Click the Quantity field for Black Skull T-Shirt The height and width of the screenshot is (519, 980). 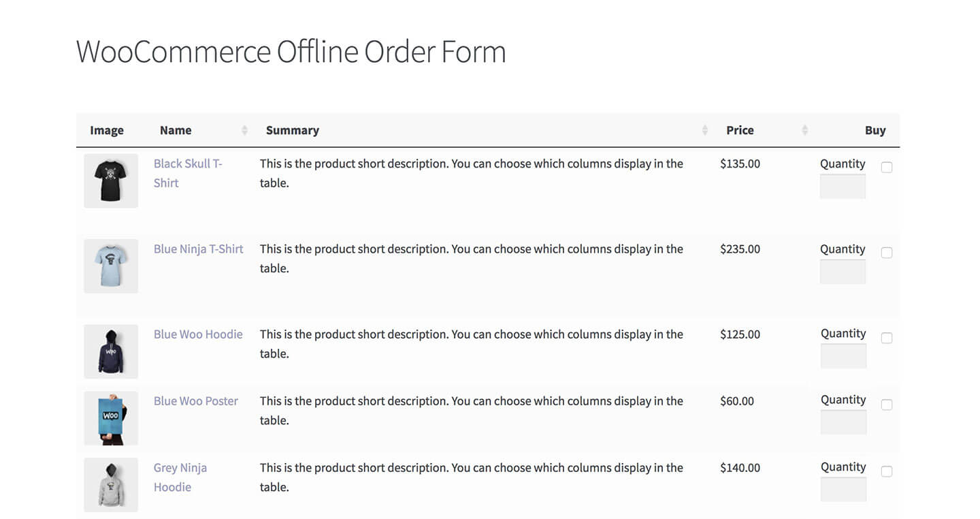point(843,185)
